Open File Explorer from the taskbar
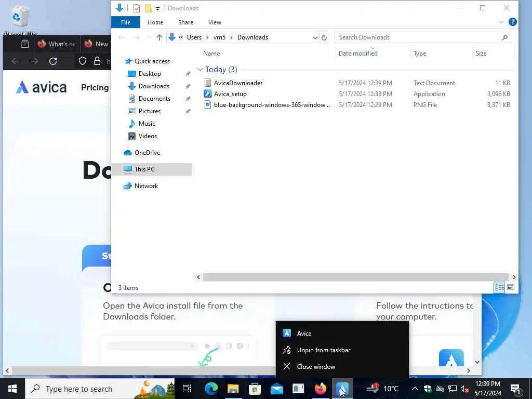This screenshot has width=532, height=399. (233, 389)
